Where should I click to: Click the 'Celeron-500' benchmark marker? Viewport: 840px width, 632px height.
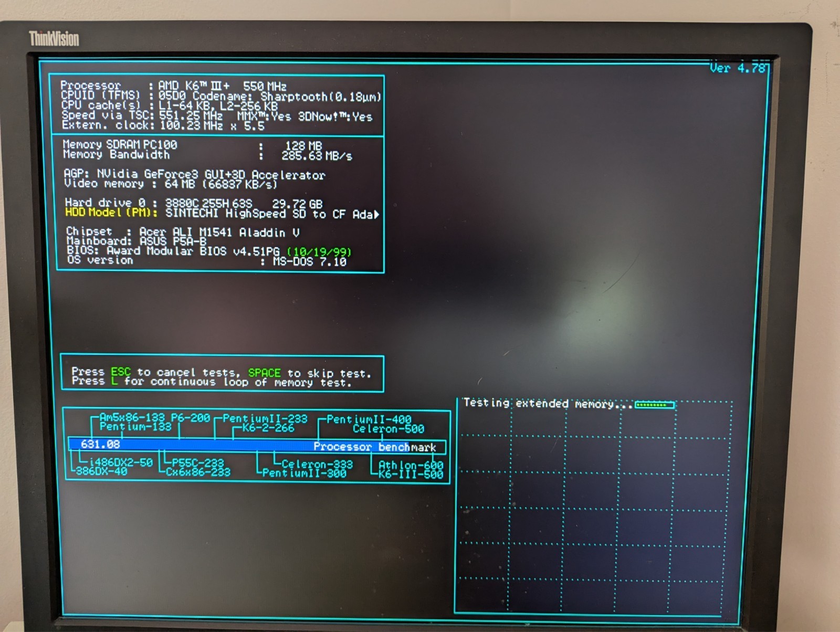tap(388, 429)
